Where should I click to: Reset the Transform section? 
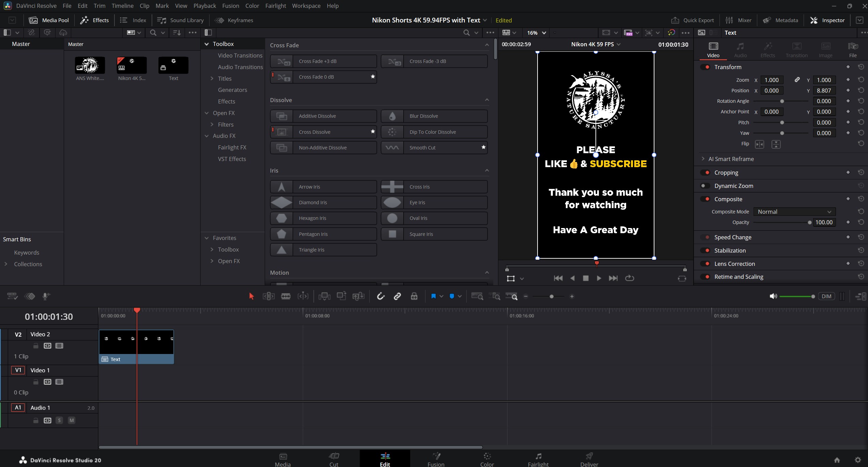pos(861,67)
